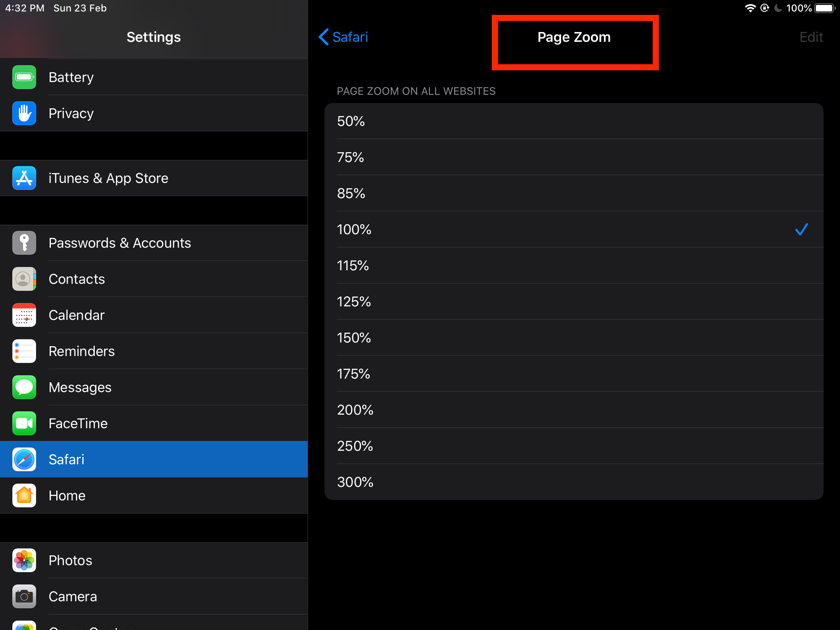Open iTunes & App Store settings
Viewport: 840px width, 630px height.
[154, 178]
